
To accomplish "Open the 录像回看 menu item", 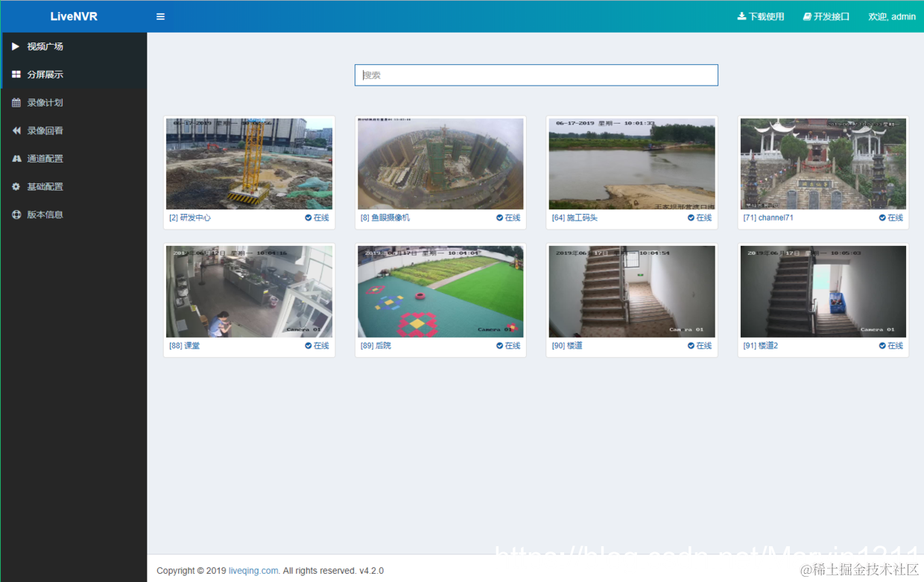I will pyautogui.click(x=74, y=130).
